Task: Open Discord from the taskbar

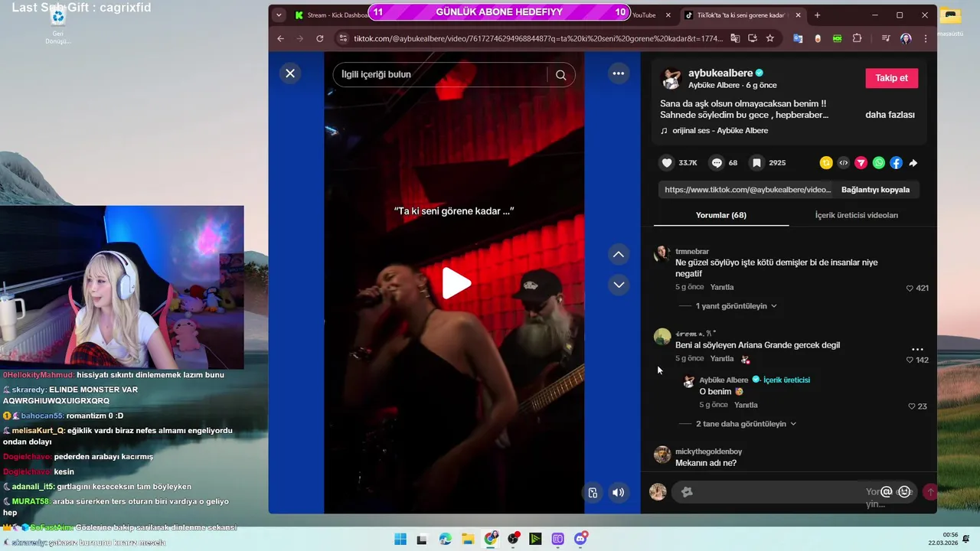Action: point(580,539)
